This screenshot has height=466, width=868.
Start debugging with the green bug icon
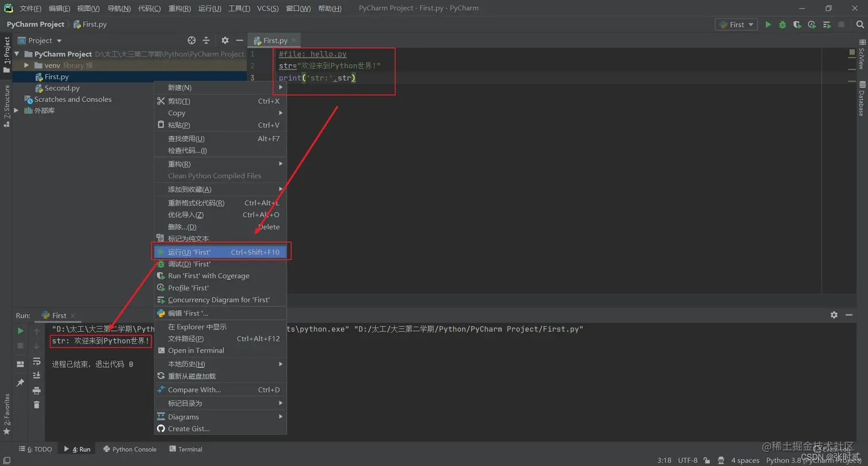pos(782,25)
